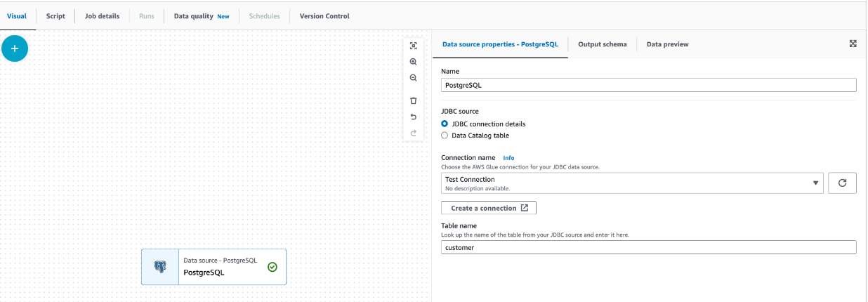The height and width of the screenshot is (302, 868).
Task: Select JDBC connection details radio option
Action: pos(445,124)
